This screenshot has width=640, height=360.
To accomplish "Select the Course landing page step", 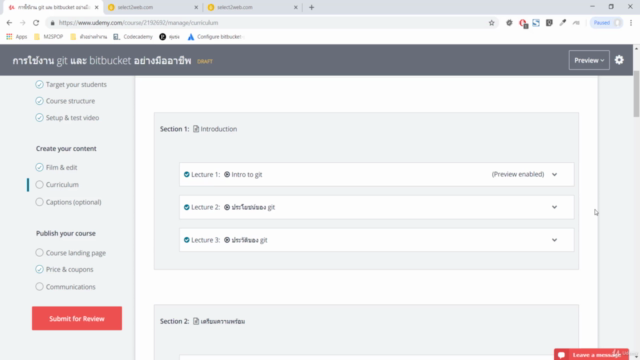I will (x=71, y=253).
